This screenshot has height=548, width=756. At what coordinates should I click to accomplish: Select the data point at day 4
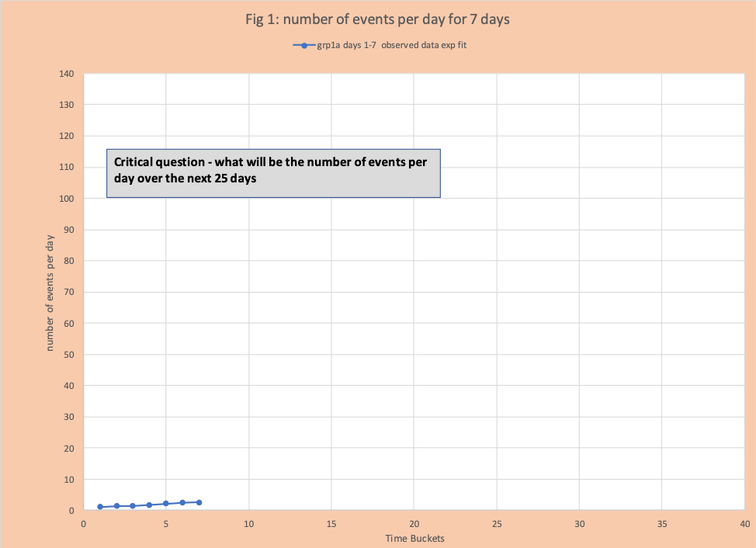pyautogui.click(x=150, y=505)
